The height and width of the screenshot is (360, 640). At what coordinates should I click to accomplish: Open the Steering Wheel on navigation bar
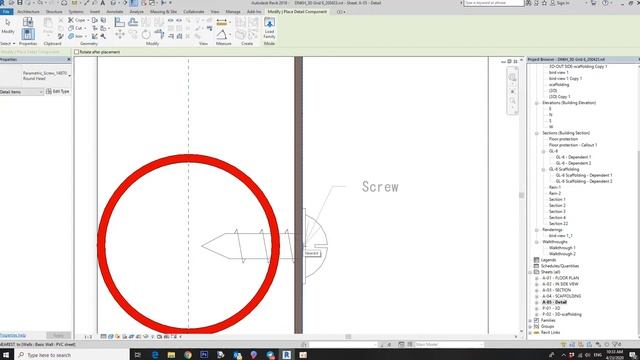(x=512, y=78)
